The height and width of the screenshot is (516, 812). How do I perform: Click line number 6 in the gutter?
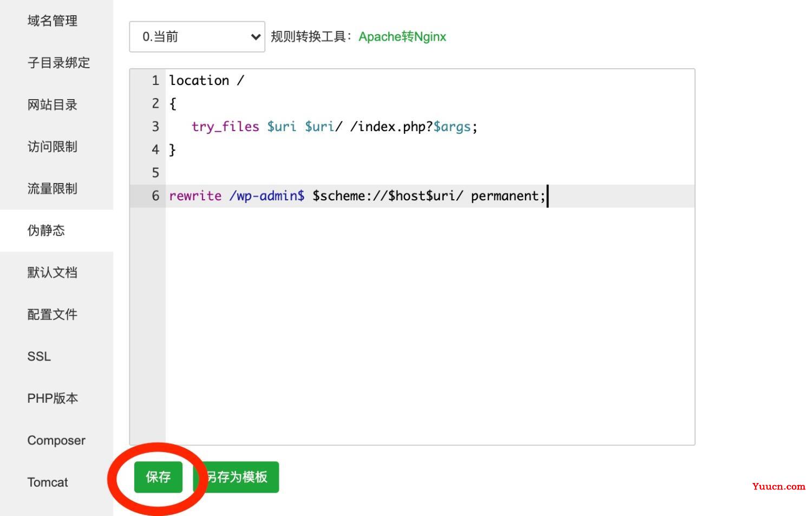click(x=155, y=196)
